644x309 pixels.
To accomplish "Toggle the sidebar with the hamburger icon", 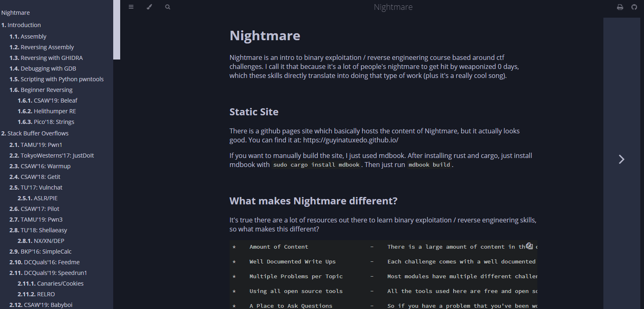I will [131, 7].
